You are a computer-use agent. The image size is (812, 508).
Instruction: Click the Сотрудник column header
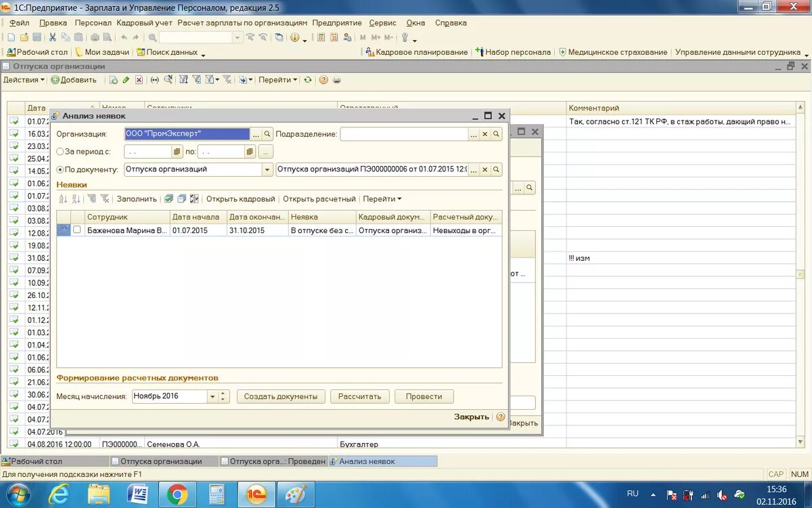127,217
